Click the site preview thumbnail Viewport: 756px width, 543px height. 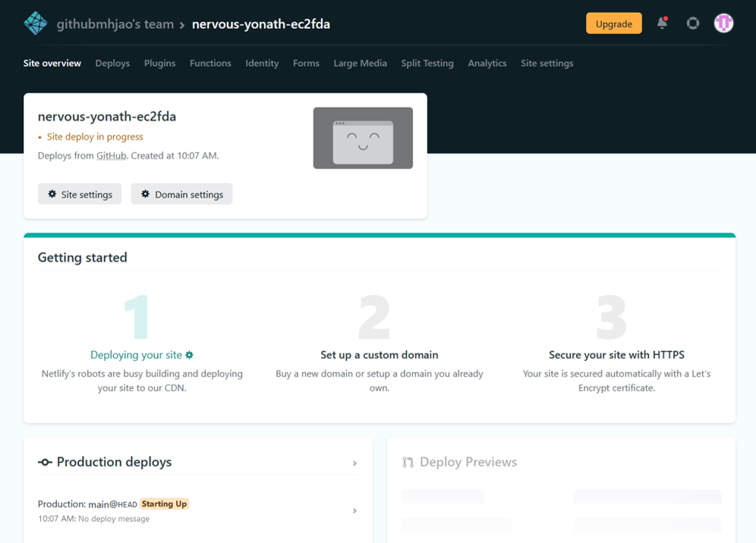(363, 138)
